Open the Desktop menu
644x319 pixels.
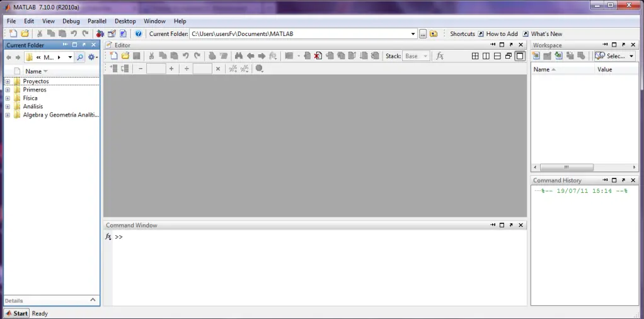(x=125, y=21)
